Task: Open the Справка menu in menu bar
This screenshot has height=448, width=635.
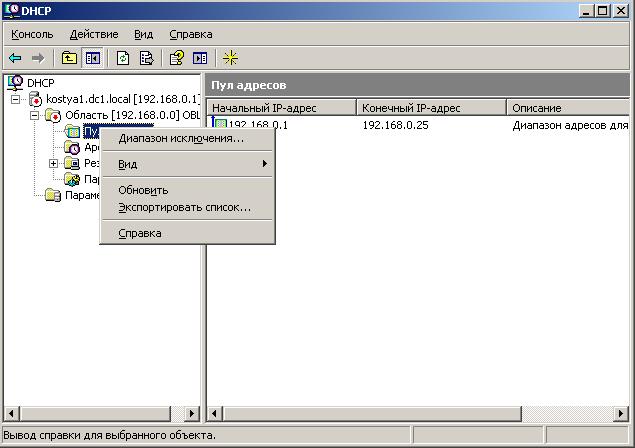Action: 191,34
